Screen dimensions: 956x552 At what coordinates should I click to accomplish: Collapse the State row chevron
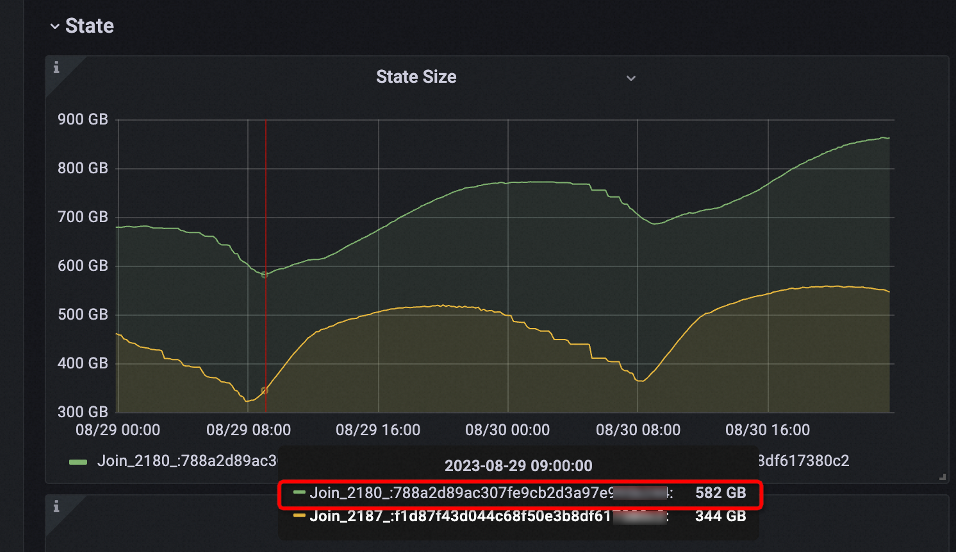tap(55, 27)
